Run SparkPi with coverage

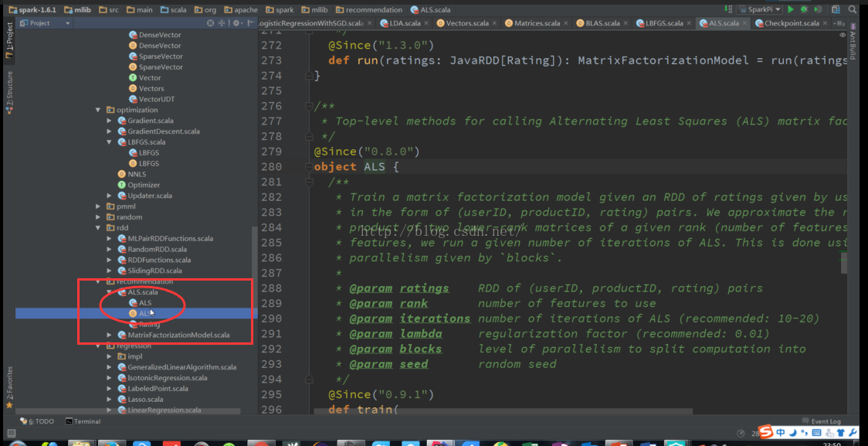[818, 9]
